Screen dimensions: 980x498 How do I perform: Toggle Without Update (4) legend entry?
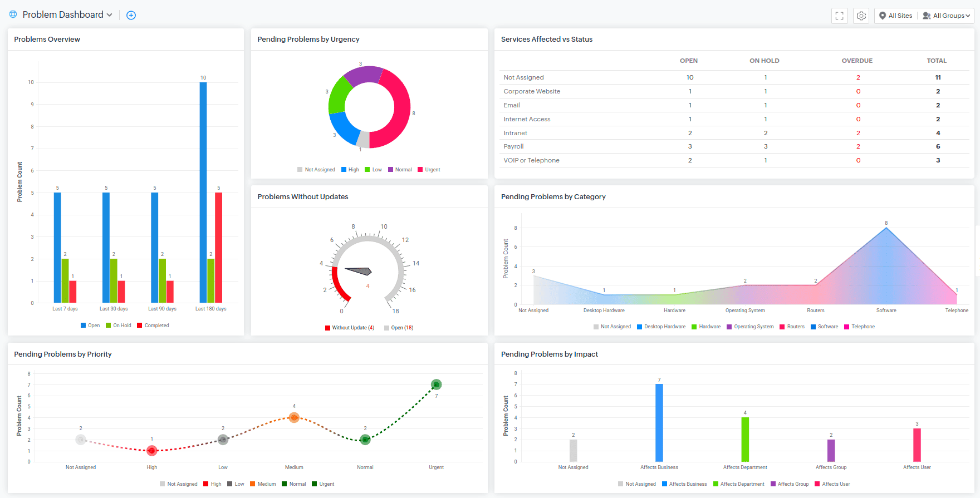point(350,328)
